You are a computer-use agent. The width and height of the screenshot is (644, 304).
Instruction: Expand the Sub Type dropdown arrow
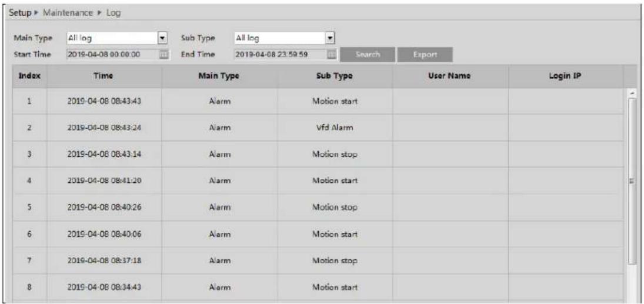(x=330, y=38)
